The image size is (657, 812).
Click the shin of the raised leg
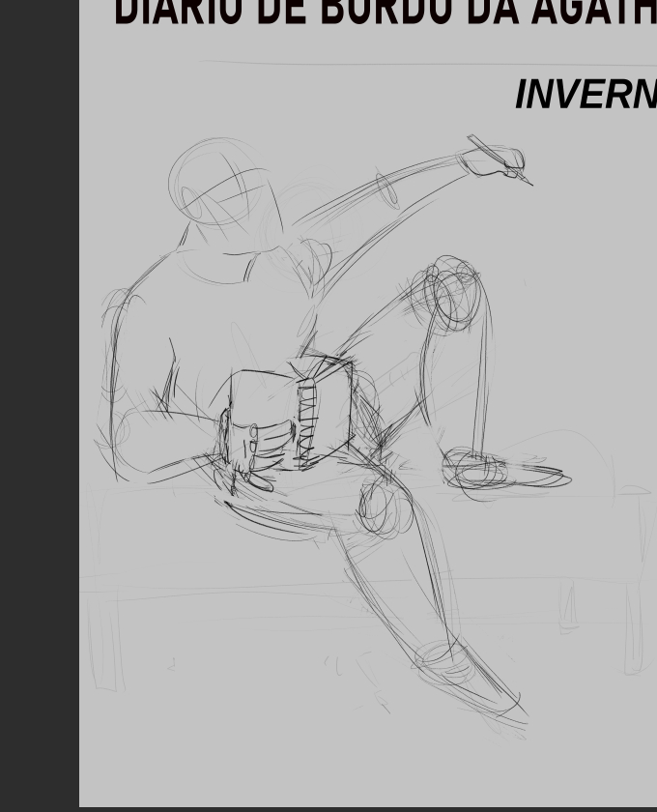(x=480, y=377)
